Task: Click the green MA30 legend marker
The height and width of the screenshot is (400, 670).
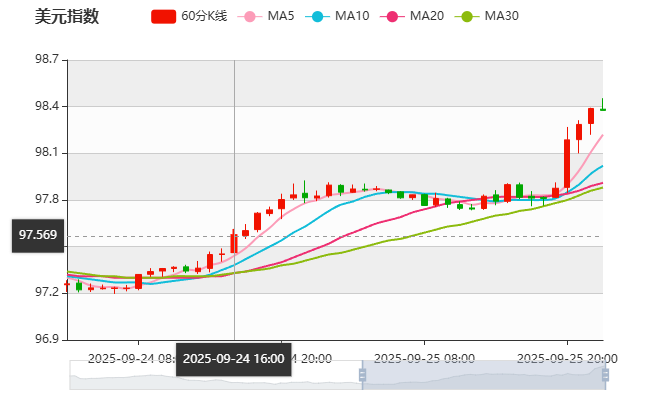Action: click(x=466, y=16)
